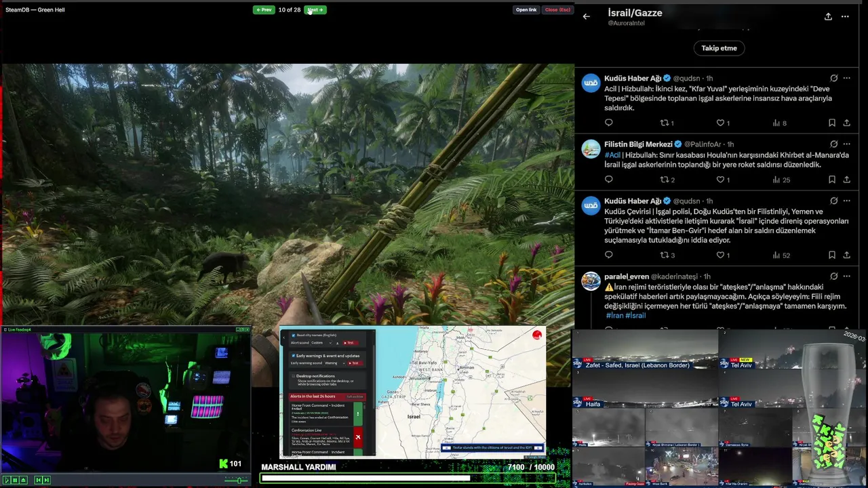Retweet the Kudüs Çevirisi tweet
868x488 pixels.
(667, 255)
